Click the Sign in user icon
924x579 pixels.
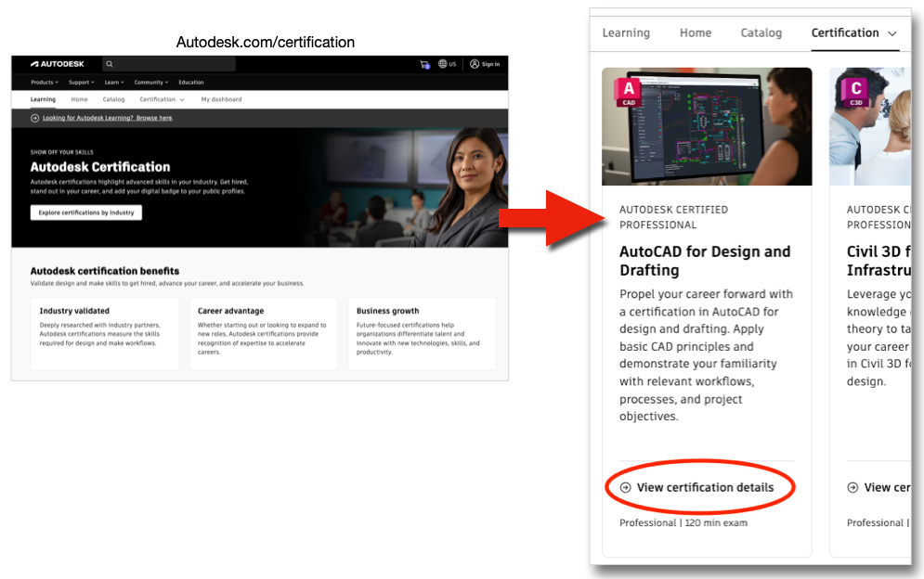pyautogui.click(x=475, y=64)
